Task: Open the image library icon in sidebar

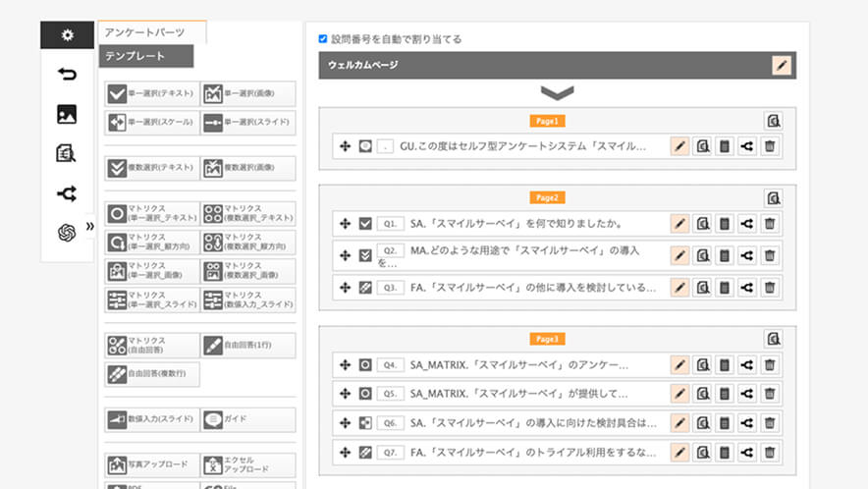Action: click(x=67, y=114)
